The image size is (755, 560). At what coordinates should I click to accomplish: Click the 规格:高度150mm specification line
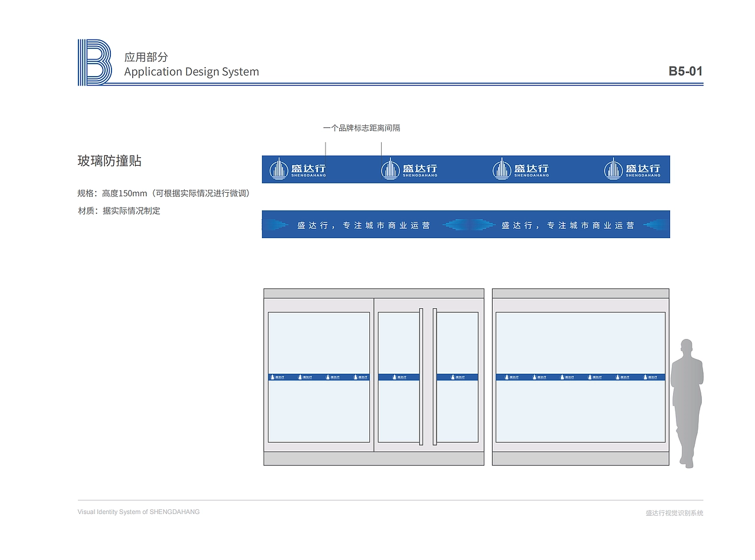click(x=164, y=193)
